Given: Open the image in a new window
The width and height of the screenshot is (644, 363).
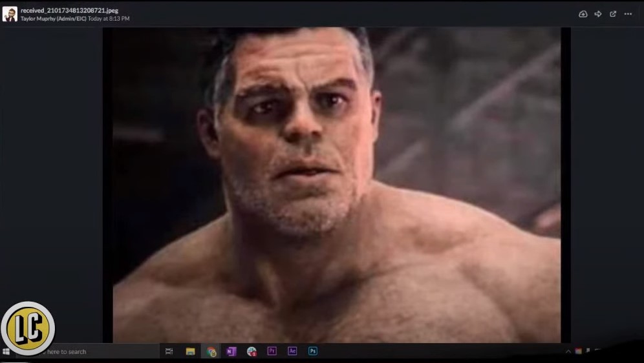Looking at the screenshot, I should (613, 14).
